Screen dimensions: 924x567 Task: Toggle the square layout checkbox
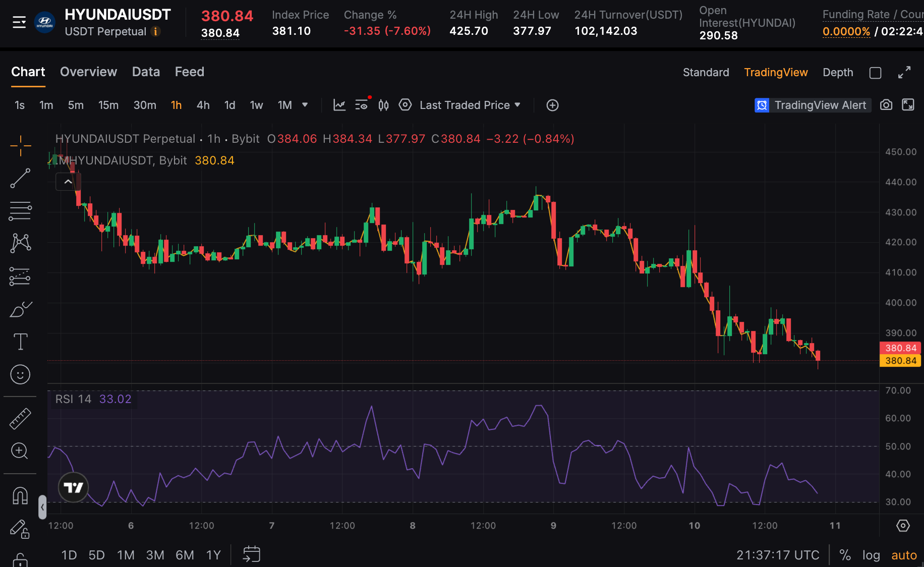pyautogui.click(x=876, y=73)
